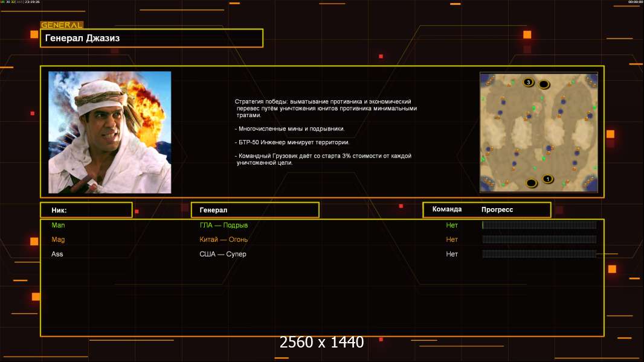Click start position 1 on the minimap
Viewport: 644px width, 362px height.
click(547, 179)
